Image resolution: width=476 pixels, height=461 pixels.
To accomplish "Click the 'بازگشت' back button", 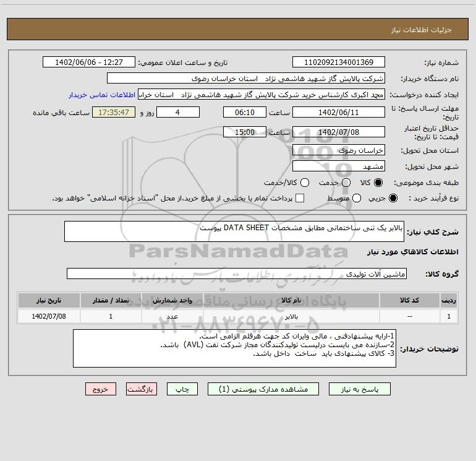I will pos(142,389).
